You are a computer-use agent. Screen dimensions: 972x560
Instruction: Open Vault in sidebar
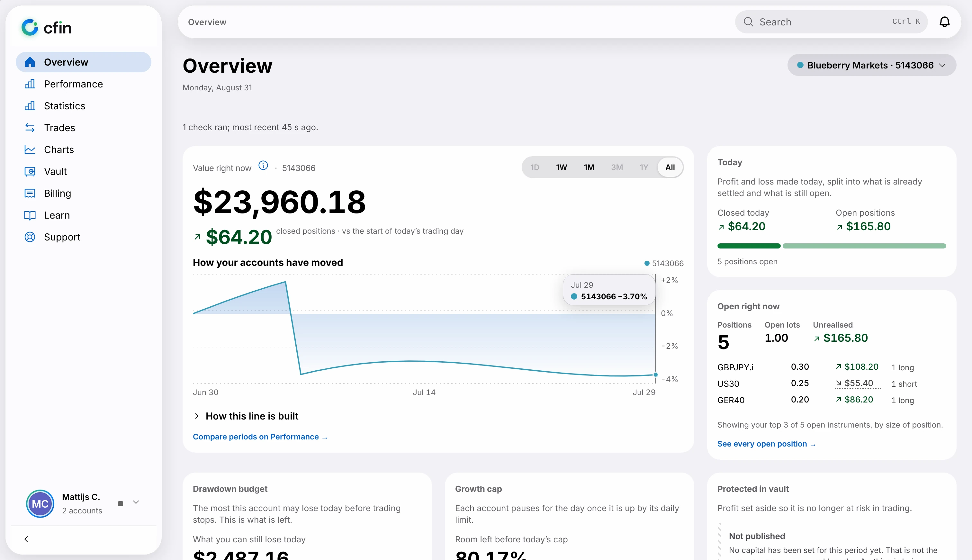pyautogui.click(x=84, y=172)
